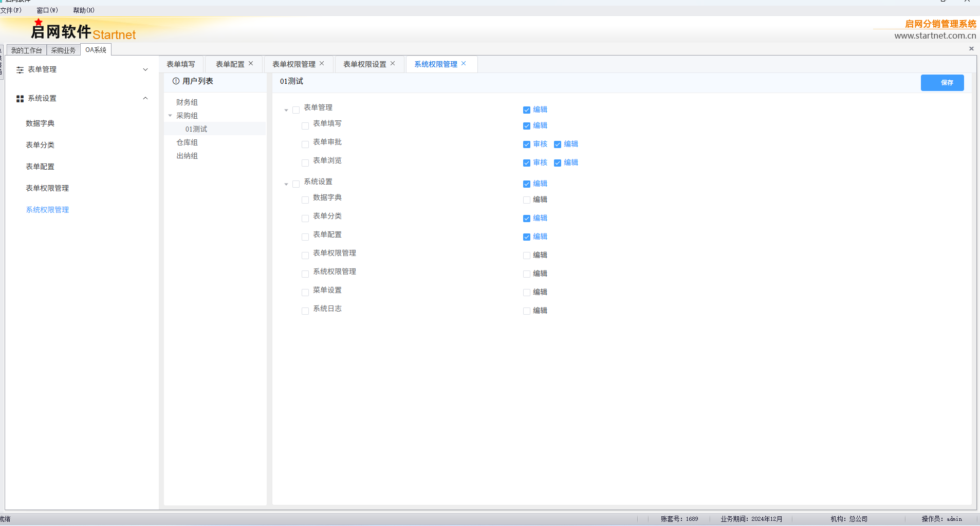Image resolution: width=980 pixels, height=526 pixels.
Task: Check the 表单审批 tree checkbox
Action: (305, 144)
